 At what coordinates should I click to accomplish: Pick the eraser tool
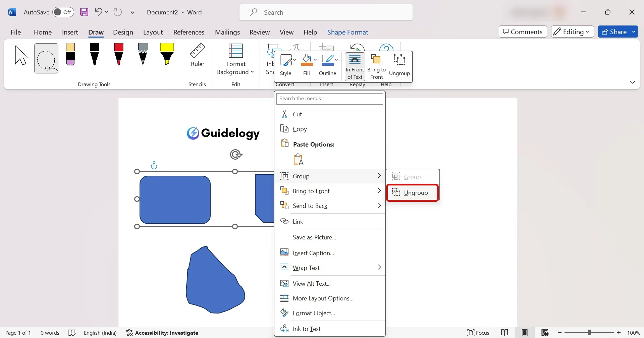pyautogui.click(x=70, y=54)
